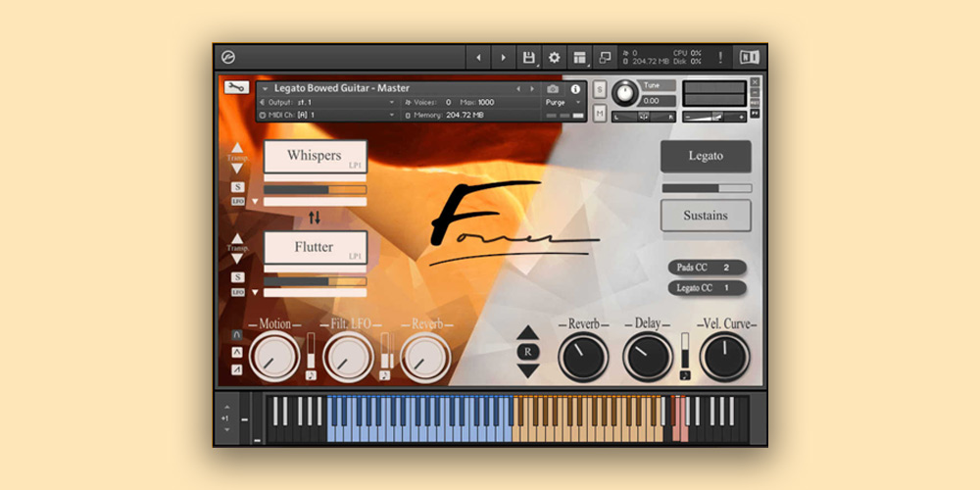
Task: Mute the instrument with M button
Action: click(x=599, y=114)
